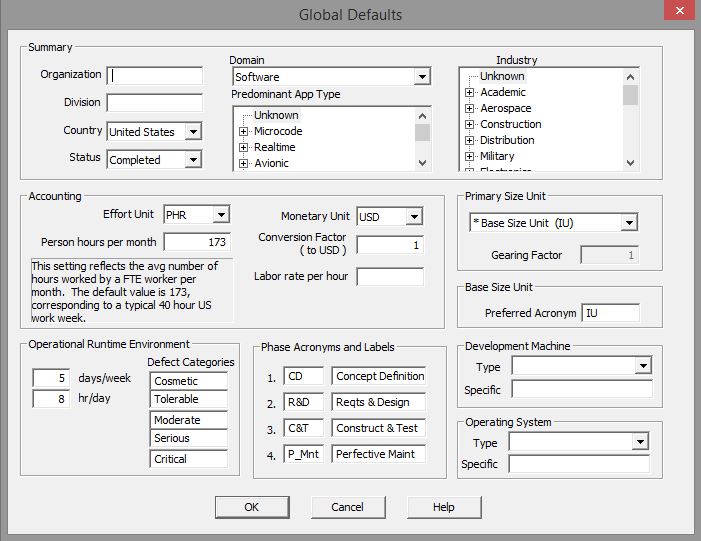The image size is (701, 541).
Task: Select Aerospace in the Industry list
Action: click(x=506, y=108)
